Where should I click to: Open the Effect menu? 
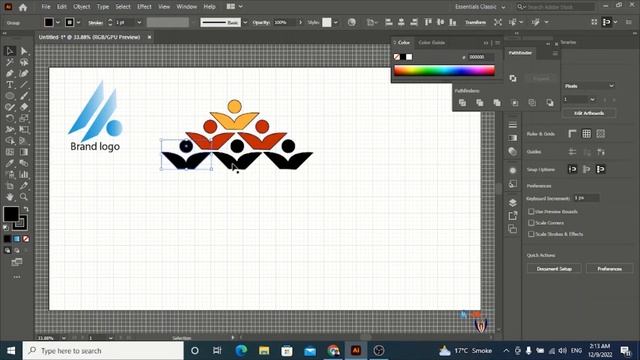(x=144, y=7)
